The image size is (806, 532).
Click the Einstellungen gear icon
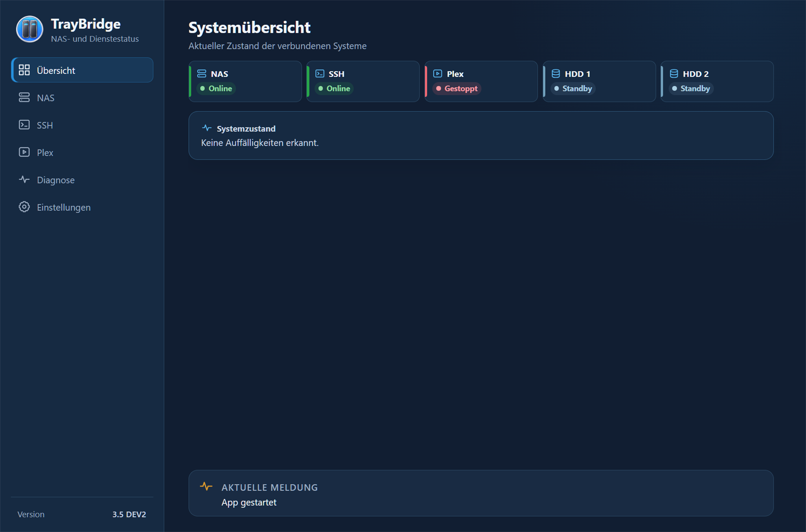[24, 207]
